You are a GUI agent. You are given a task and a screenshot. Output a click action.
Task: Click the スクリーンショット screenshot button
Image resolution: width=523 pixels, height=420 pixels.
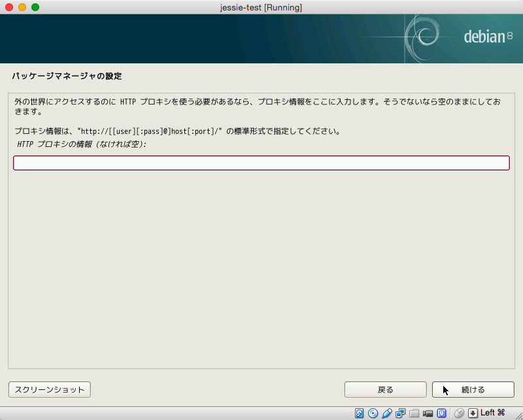click(x=50, y=390)
